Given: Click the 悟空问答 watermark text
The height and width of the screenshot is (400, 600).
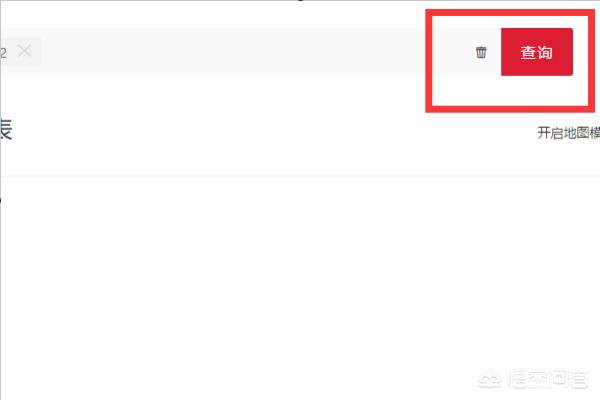Looking at the screenshot, I should pyautogui.click(x=548, y=379).
